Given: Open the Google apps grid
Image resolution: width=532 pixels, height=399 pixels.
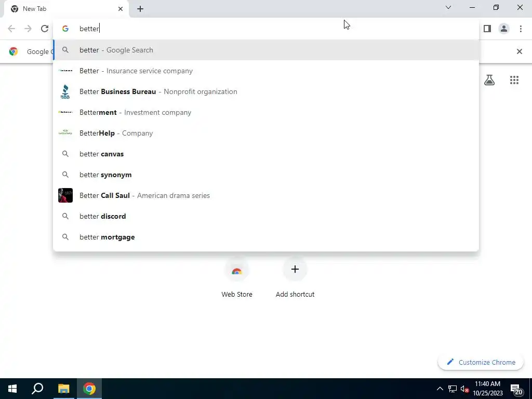Looking at the screenshot, I should coord(514,80).
